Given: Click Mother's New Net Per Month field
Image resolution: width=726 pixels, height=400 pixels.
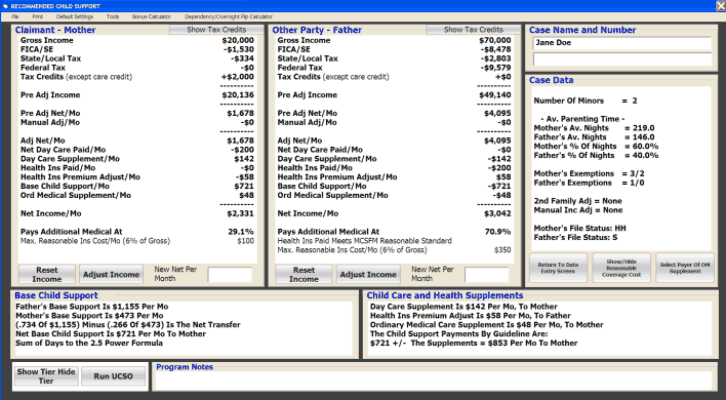Looking at the screenshot, I should [230, 275].
